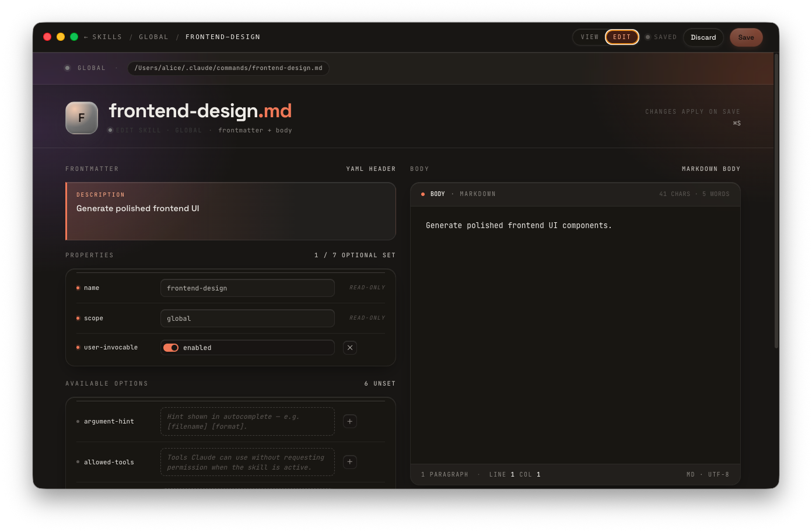Click the 1 PARAGRAPH status entry
Viewport: 812px width, 532px height.
coord(444,475)
